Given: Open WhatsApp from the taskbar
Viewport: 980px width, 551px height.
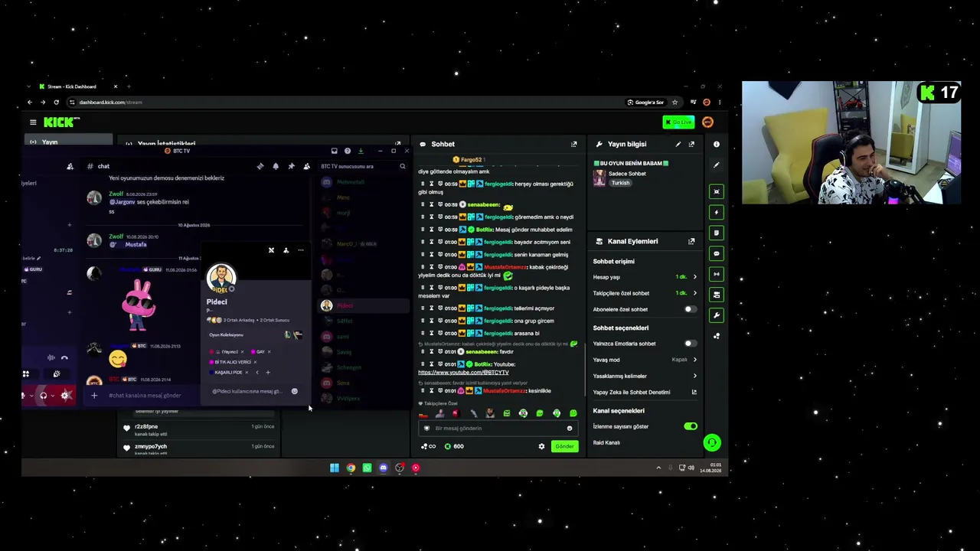Looking at the screenshot, I should coord(367,468).
